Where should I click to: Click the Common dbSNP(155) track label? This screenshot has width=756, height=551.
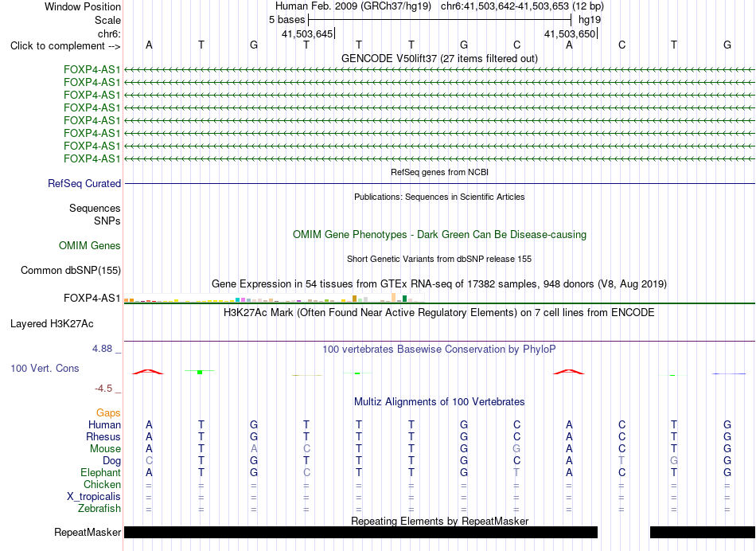pos(70,270)
